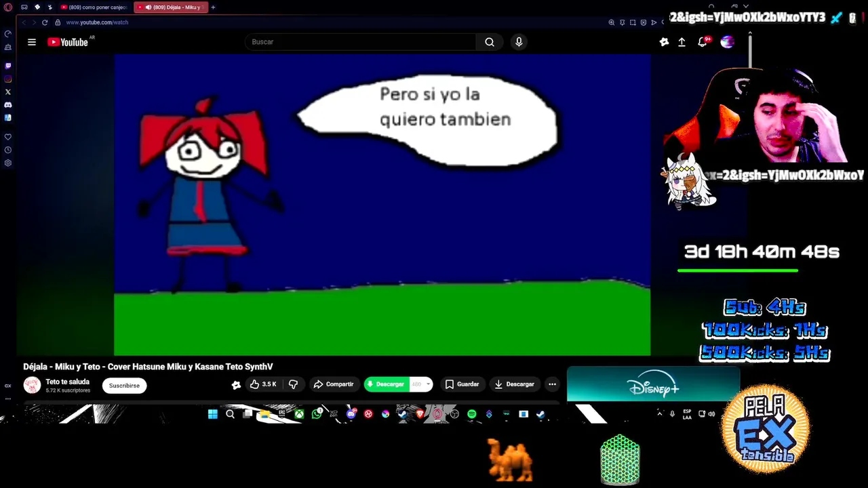Screen dimensions: 868x488
Task: Mute the playing Déjala tab via speaker icon
Action: [x=149, y=7]
